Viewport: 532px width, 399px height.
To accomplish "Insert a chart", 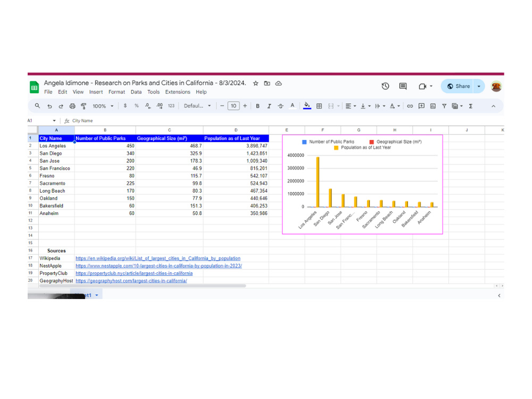I will coord(433,106).
